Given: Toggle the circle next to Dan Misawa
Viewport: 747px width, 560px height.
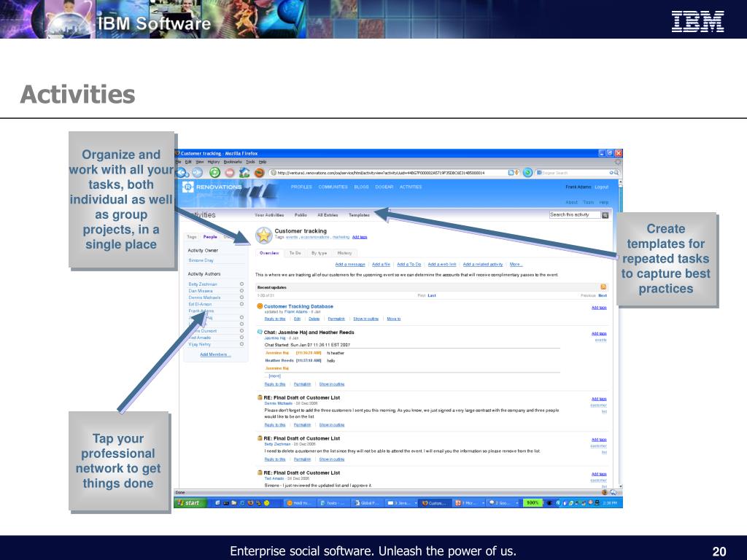Looking at the screenshot, I should click(x=241, y=291).
